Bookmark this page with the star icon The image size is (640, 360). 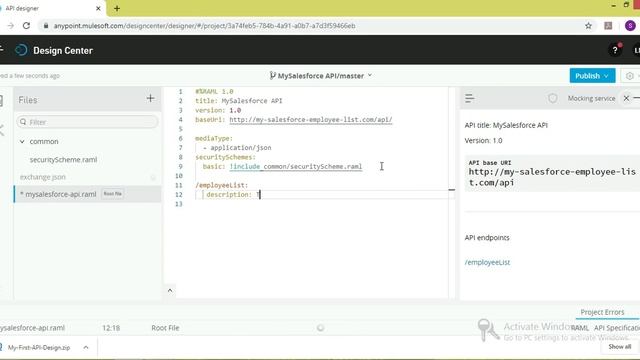click(588, 26)
